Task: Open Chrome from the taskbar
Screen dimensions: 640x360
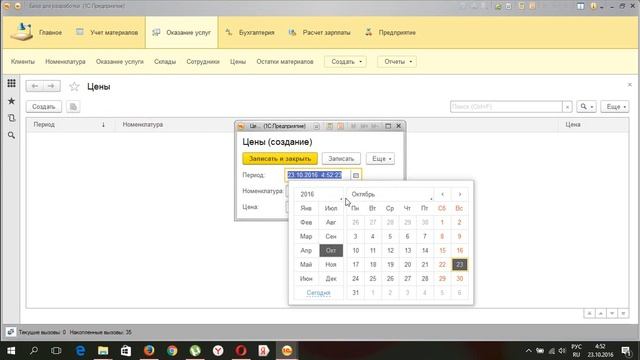Action: 172,351
